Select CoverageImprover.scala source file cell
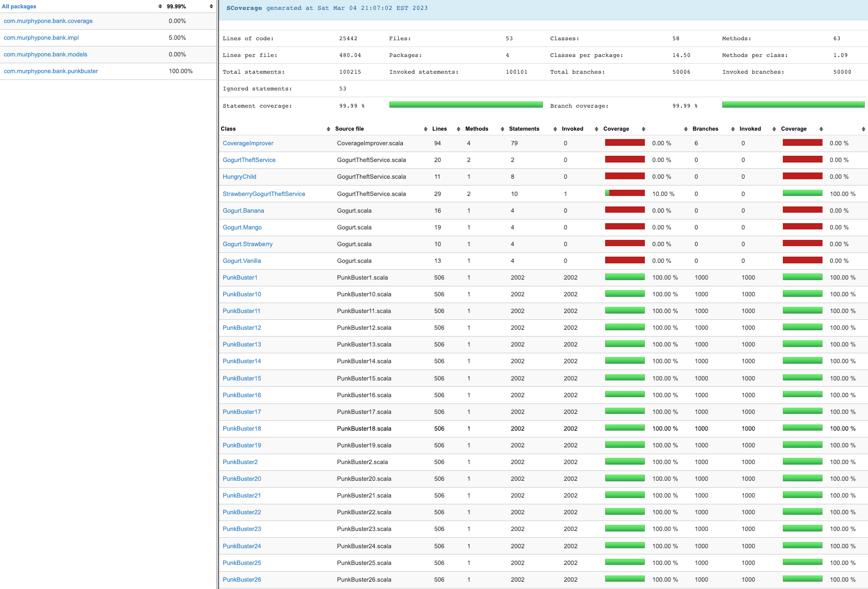The width and height of the screenshot is (868, 589). (x=370, y=143)
